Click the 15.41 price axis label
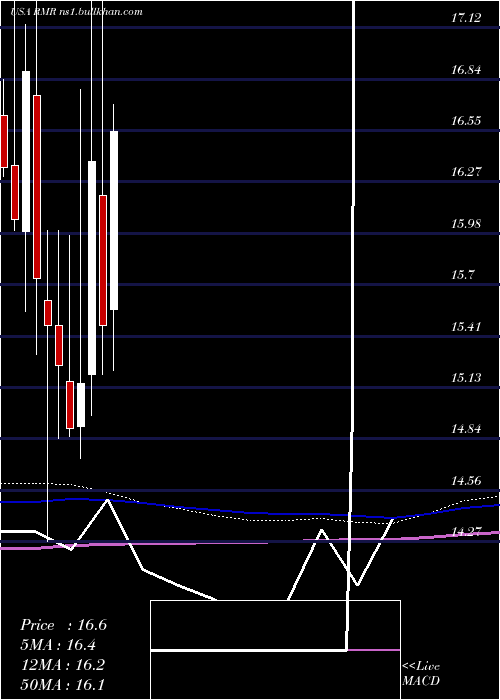The width and height of the screenshot is (500, 700). click(466, 326)
